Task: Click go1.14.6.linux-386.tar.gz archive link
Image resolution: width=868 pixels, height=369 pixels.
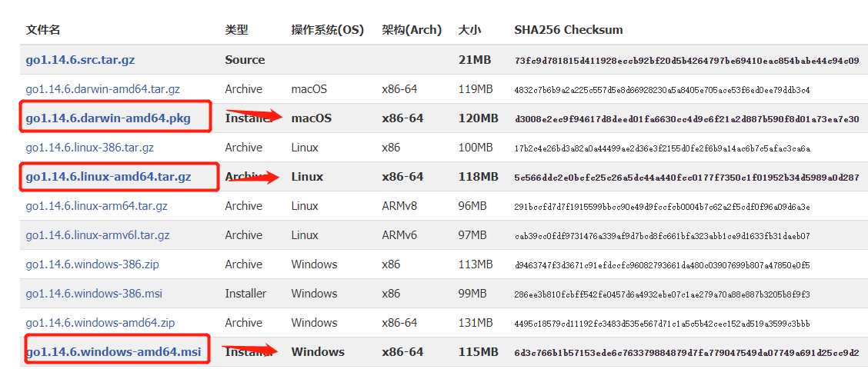Action: coord(90,148)
